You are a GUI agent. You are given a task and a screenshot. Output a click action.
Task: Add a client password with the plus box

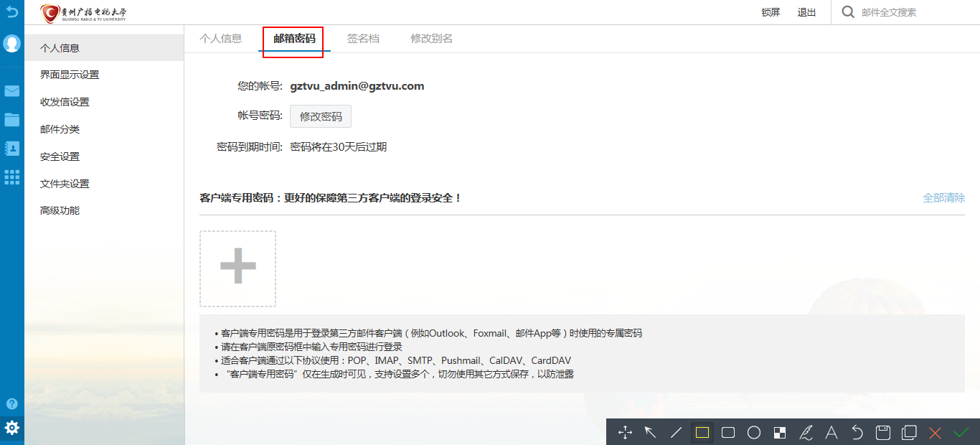237,268
